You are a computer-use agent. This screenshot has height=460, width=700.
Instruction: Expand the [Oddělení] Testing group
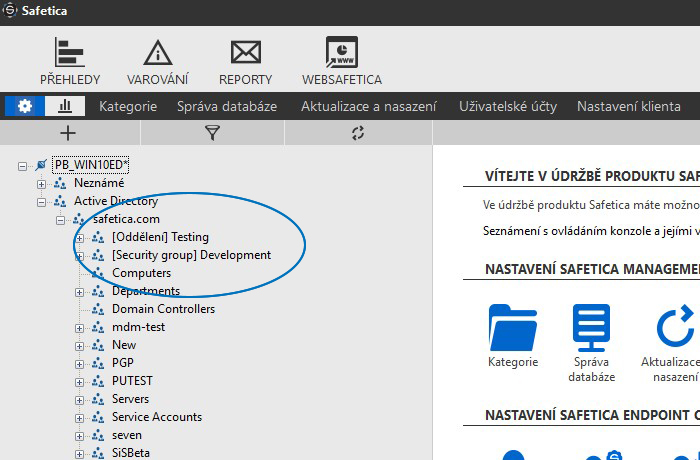pyautogui.click(x=79, y=237)
